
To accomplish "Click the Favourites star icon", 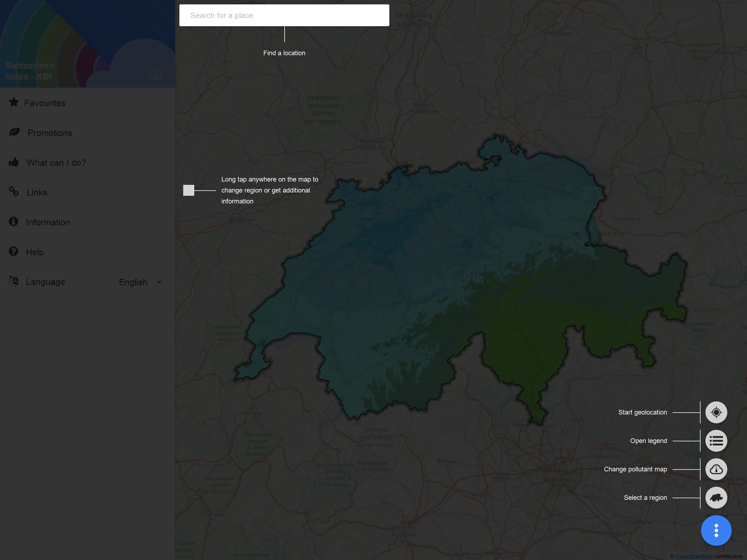I will coord(14,102).
